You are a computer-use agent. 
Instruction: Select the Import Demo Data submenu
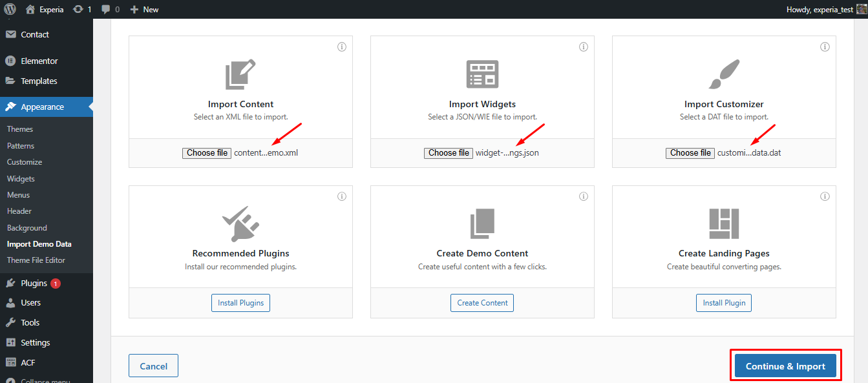39,244
